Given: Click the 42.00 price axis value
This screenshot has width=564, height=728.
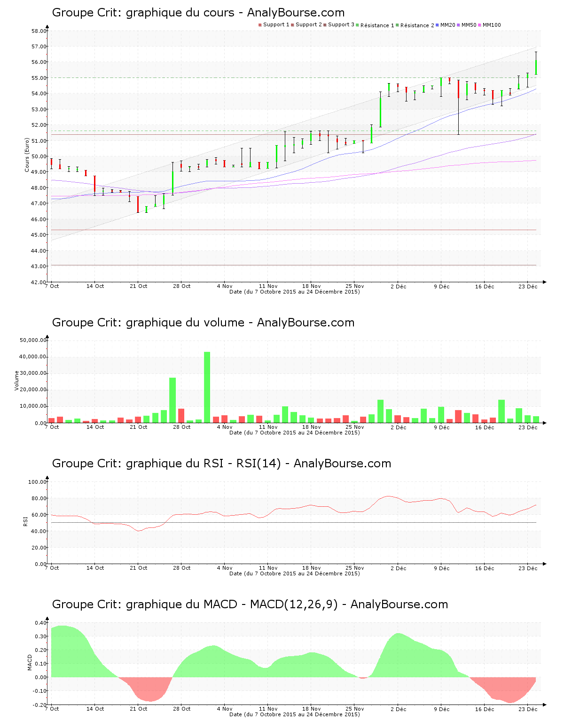Looking at the screenshot, I should [x=39, y=282].
